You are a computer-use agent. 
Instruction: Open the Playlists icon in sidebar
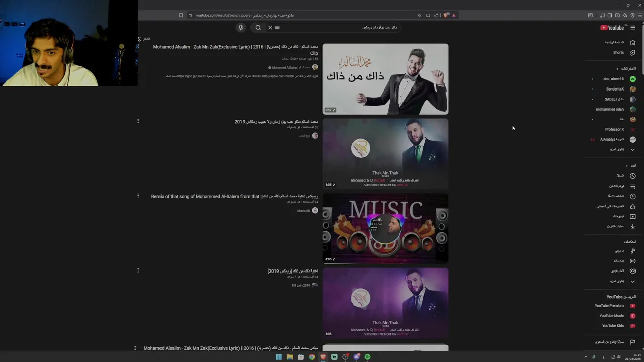point(633,186)
